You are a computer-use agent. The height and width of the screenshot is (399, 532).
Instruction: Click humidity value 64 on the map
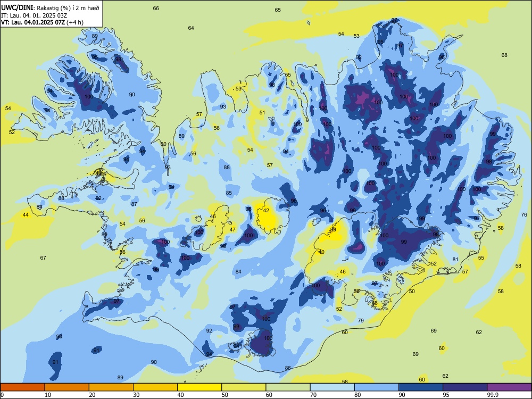pyautogui.click(x=191, y=28)
